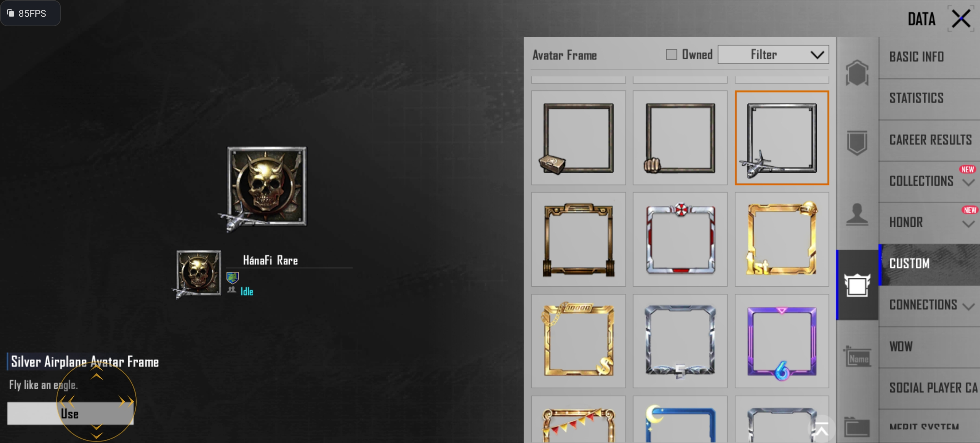
Task: Pick the fist avatar frame thumbnail
Action: point(680,138)
